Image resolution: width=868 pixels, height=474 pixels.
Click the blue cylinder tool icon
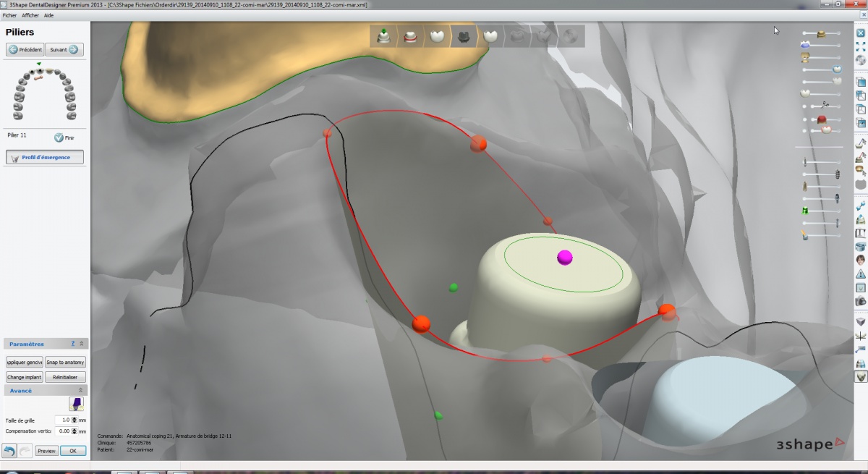tap(861, 247)
